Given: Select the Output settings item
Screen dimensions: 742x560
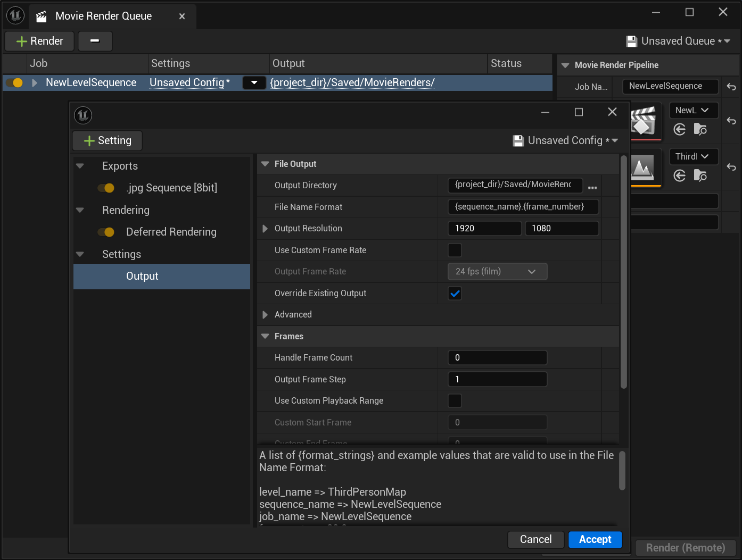Looking at the screenshot, I should pyautogui.click(x=162, y=277).
